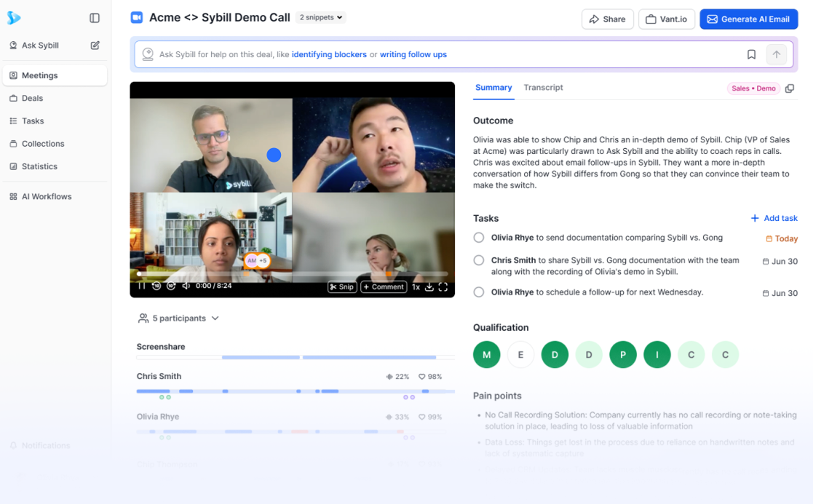
Task: Click the Screenshare timeline bar
Action: click(x=296, y=357)
